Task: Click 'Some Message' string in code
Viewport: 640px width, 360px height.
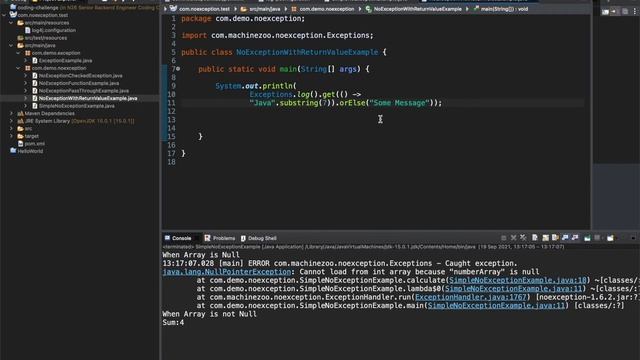Action: coord(400,103)
